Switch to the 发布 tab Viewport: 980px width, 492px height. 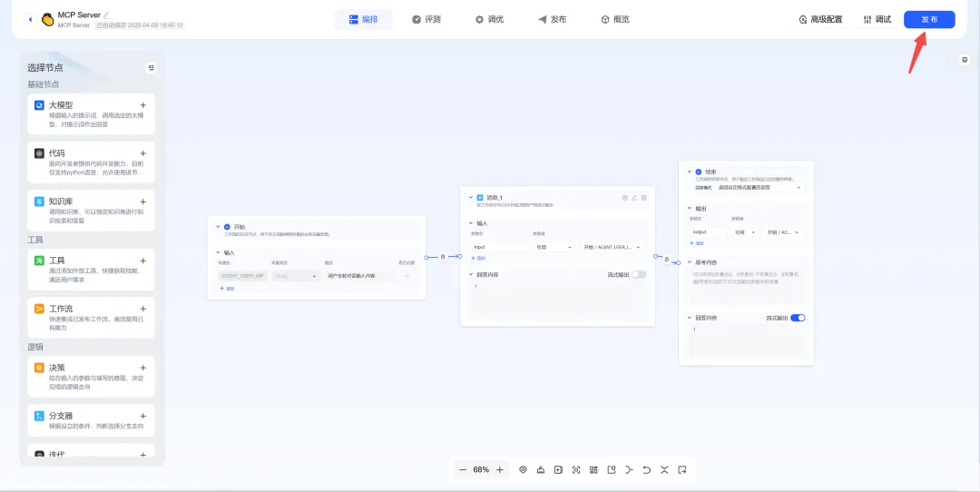pyautogui.click(x=552, y=19)
